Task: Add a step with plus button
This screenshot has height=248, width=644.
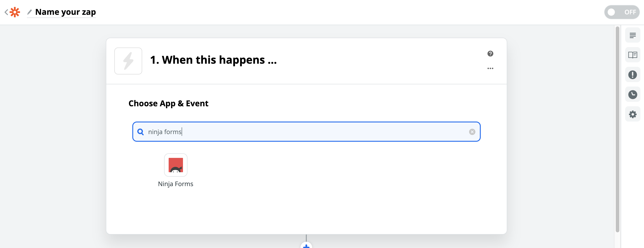Action: pyautogui.click(x=306, y=246)
